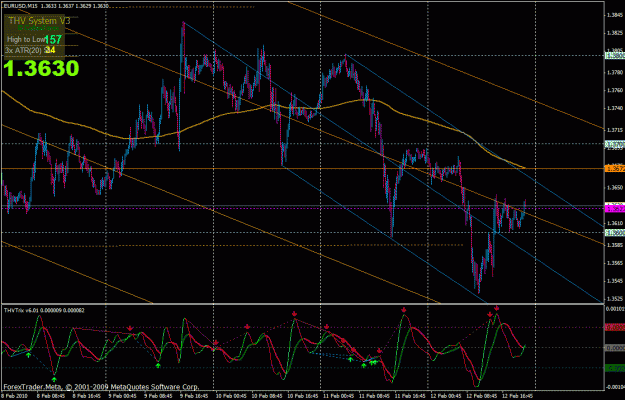Select the 3x ATR(20) label
The height and width of the screenshot is (400, 625).
coord(24,50)
